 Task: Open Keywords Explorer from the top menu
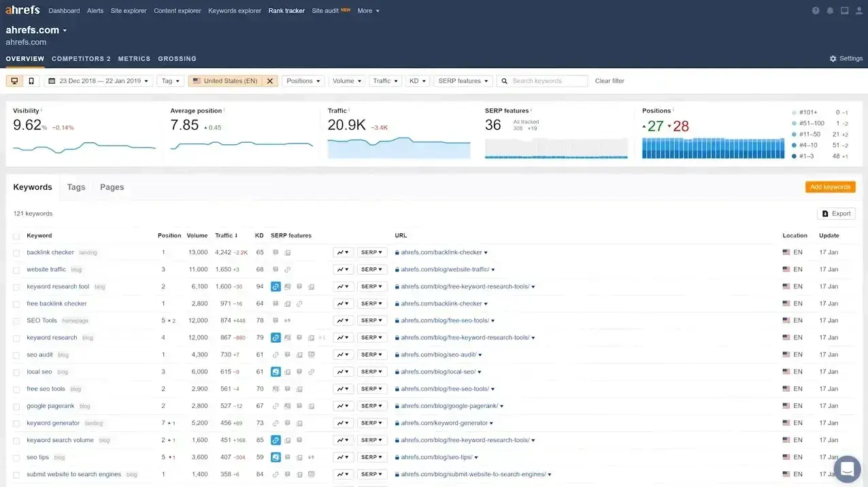[x=234, y=10]
